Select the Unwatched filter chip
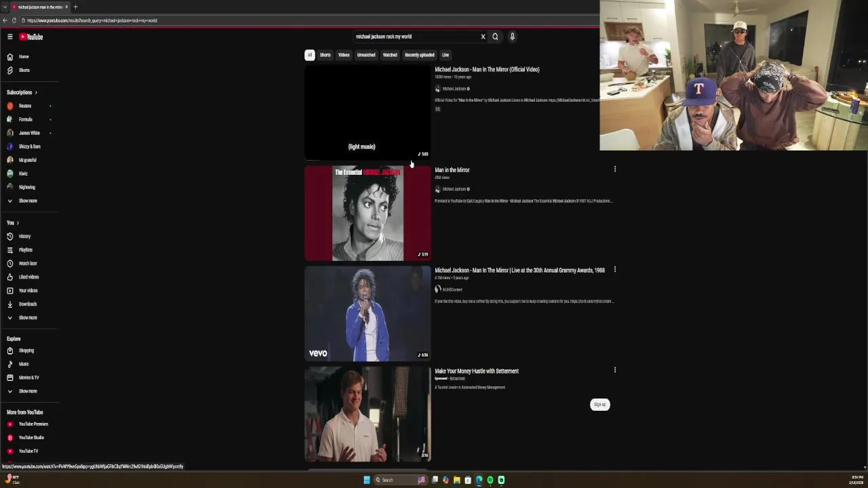Screen dimensions: 868x488 click(366, 55)
